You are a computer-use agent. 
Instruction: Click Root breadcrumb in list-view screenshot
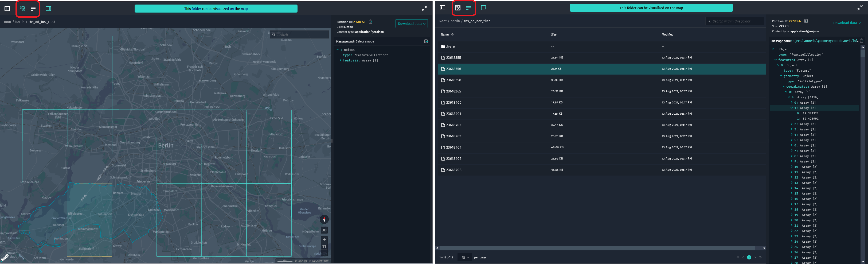(443, 21)
